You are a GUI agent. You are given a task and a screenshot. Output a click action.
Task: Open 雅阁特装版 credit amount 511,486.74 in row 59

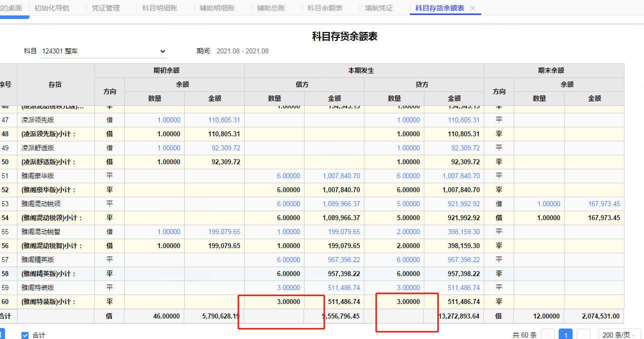(464, 288)
